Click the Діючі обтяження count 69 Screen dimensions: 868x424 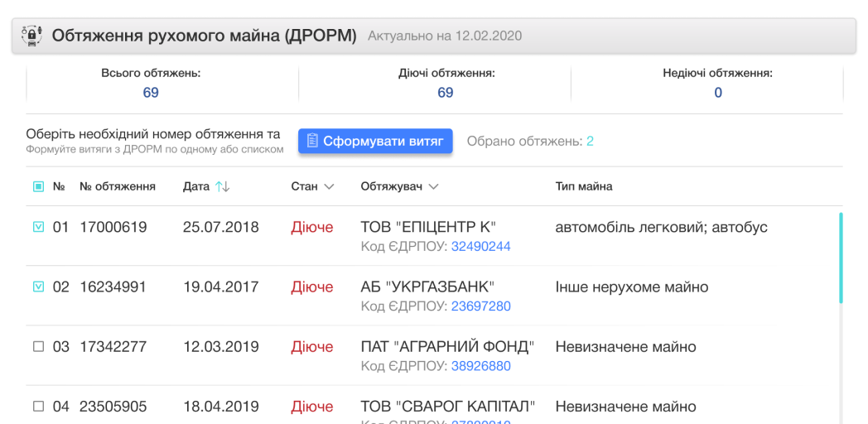[x=446, y=93]
